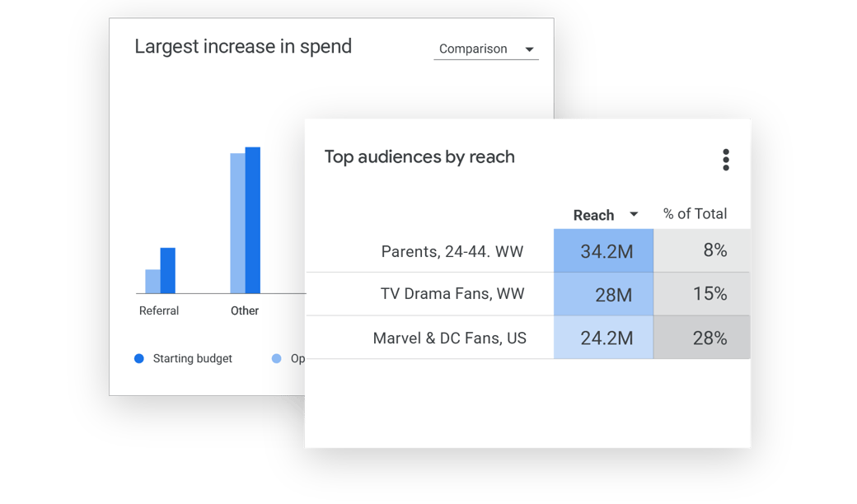Viewport: 857px width, 504px height.
Task: Open the Comparison dropdown
Action: (485, 49)
